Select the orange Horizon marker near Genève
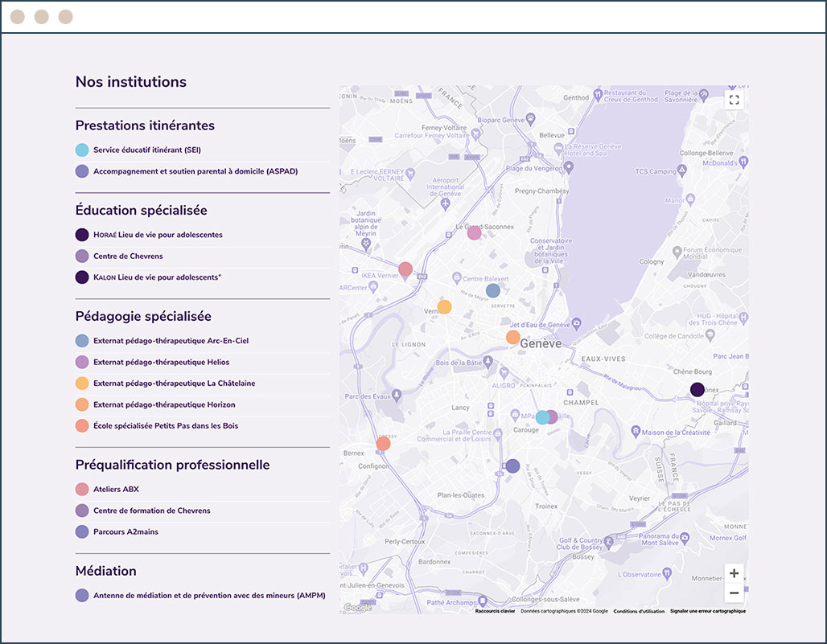This screenshot has height=644, width=827. pos(512,337)
